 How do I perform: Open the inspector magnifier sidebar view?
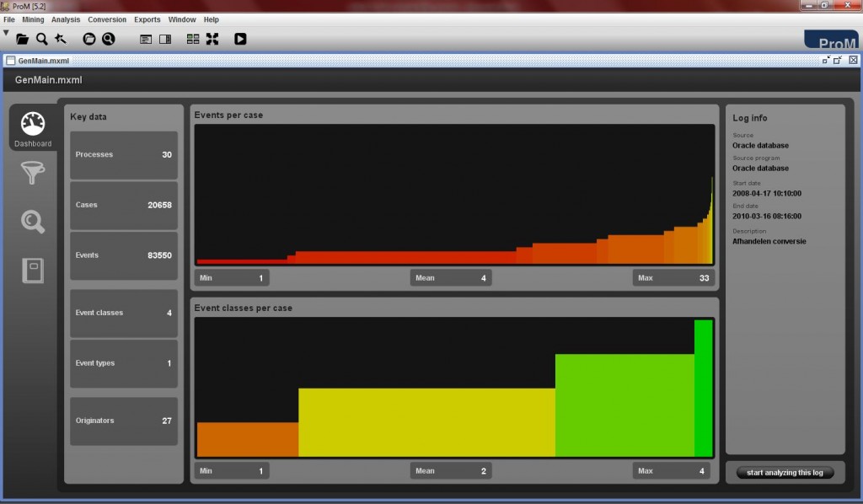click(33, 222)
